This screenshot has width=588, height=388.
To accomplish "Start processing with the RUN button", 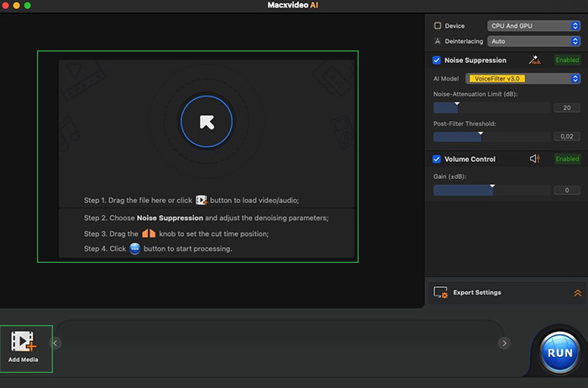I will click(x=559, y=353).
